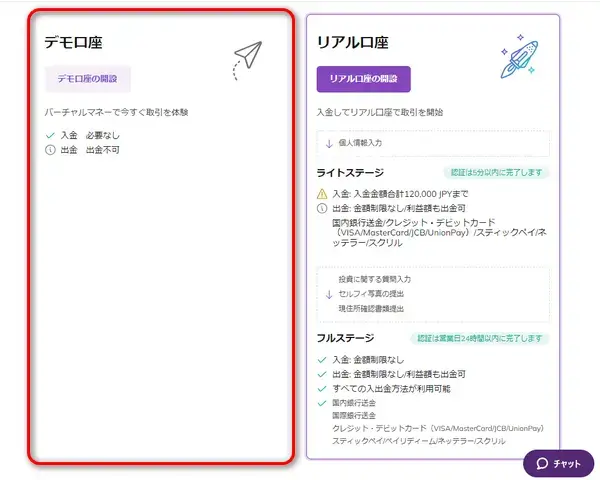Click the down arrow beside セルフィ写真の提出
The height and width of the screenshot is (480, 600).
[329, 294]
